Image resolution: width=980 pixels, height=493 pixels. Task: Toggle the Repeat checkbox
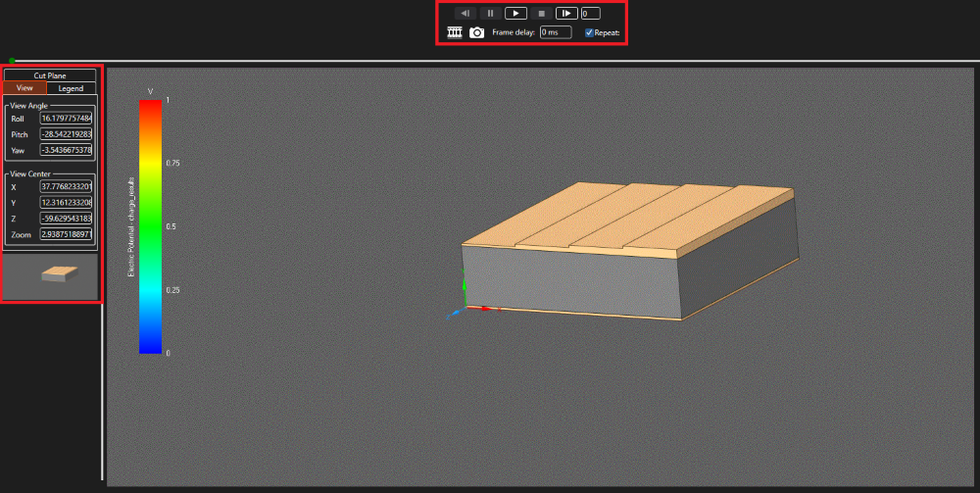pos(589,32)
